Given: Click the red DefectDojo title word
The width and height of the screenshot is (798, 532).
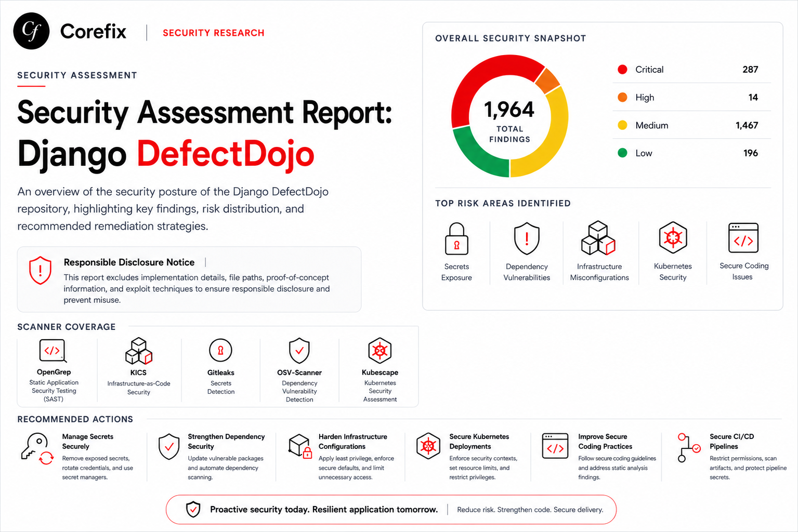Looking at the screenshot, I should click(x=226, y=154).
